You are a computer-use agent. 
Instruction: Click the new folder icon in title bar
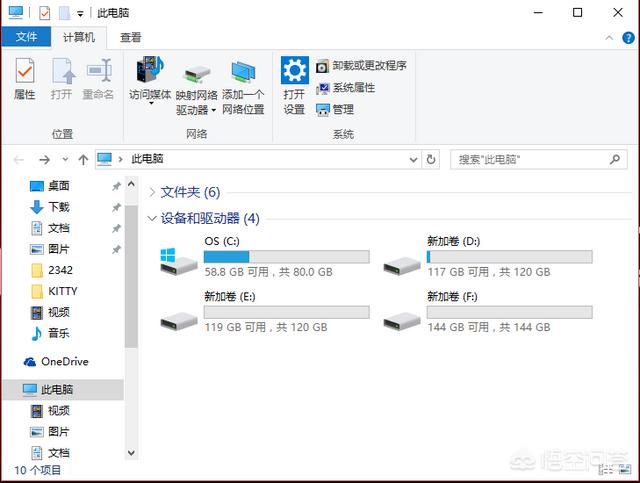[64, 13]
